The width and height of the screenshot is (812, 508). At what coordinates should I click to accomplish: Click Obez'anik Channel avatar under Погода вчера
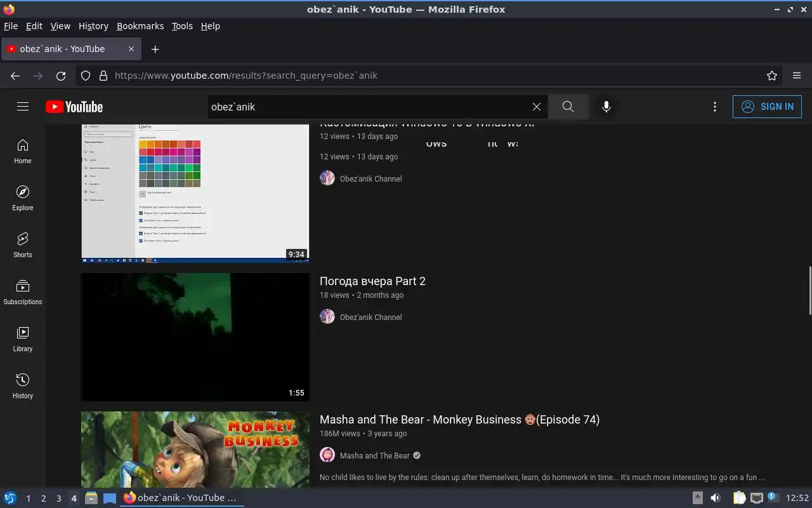point(327,317)
